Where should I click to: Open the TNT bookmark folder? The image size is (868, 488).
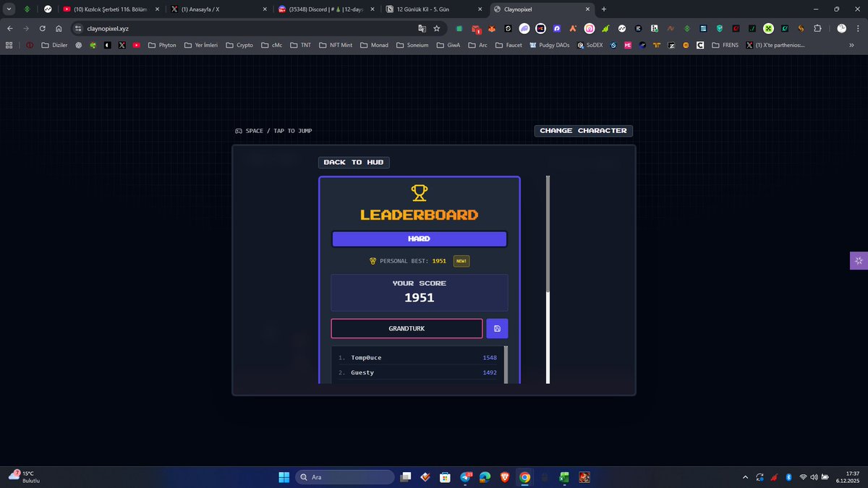pyautogui.click(x=300, y=45)
